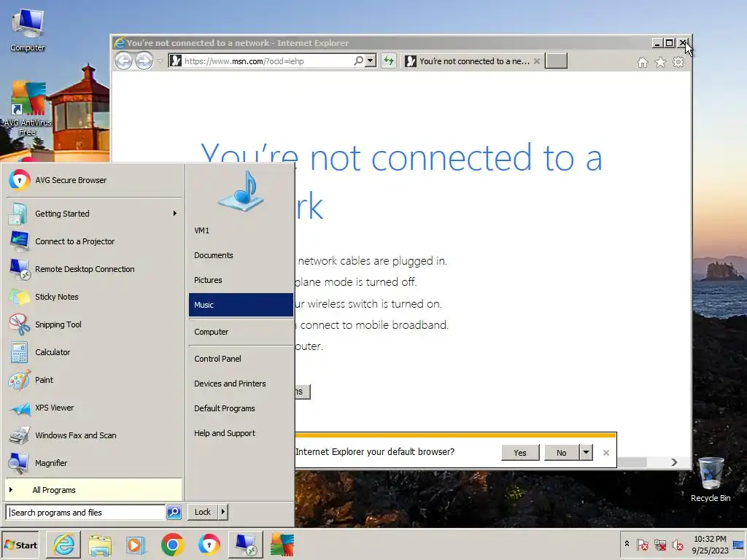Launch Paint from Start menu
The height and width of the screenshot is (560, 747).
tap(94, 380)
